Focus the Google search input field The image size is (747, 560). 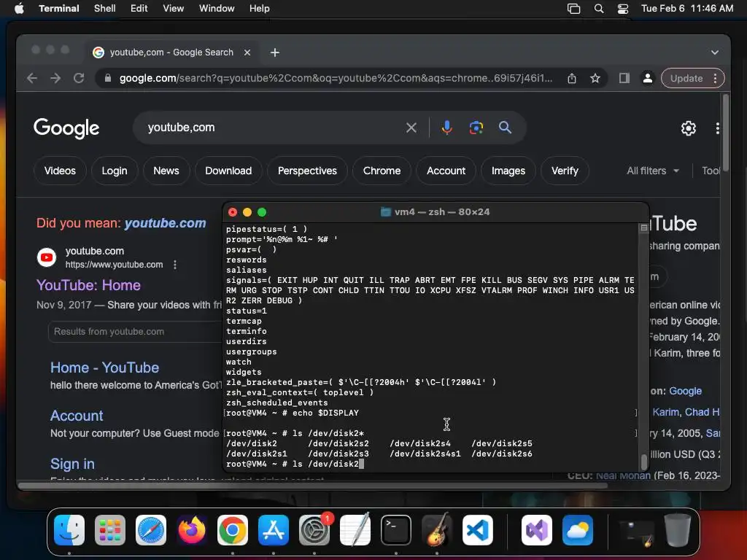(271, 128)
